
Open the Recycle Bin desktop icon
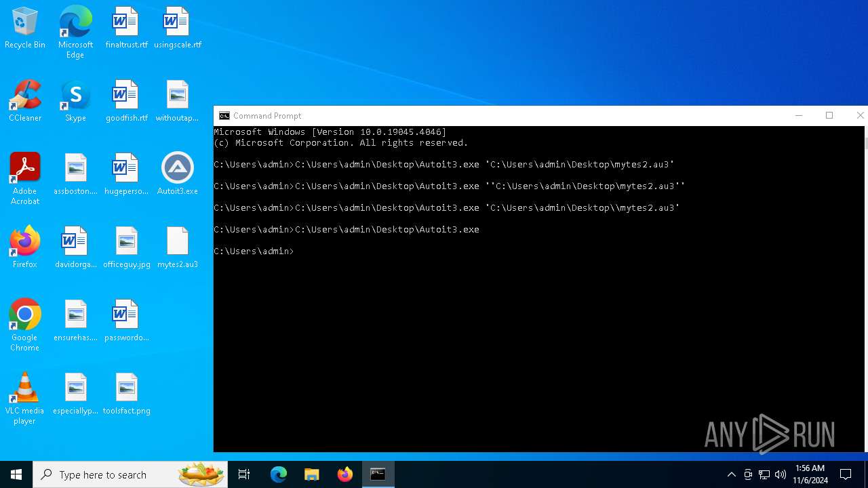coord(25,28)
